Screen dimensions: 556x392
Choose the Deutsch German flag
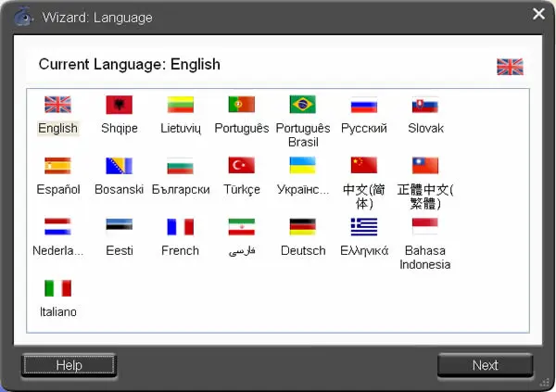click(x=302, y=227)
